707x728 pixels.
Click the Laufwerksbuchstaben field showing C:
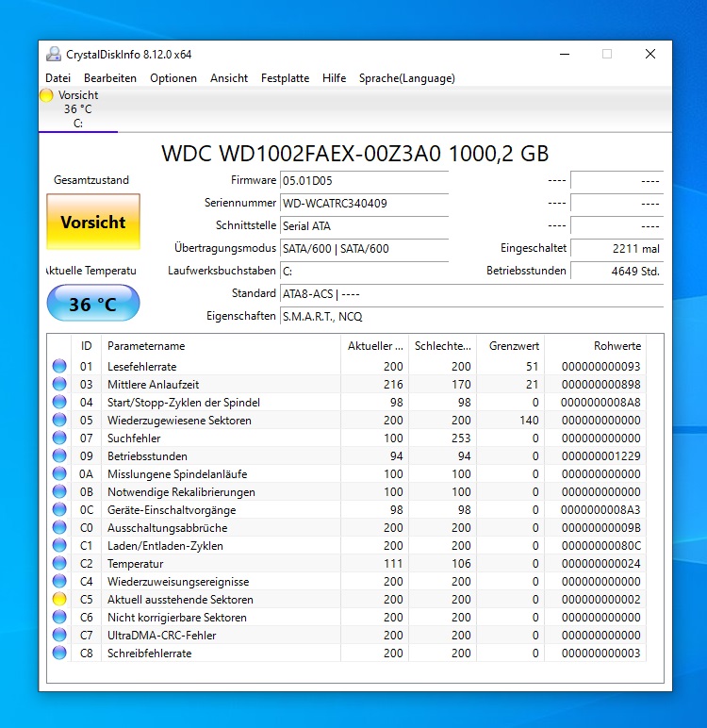[365, 272]
